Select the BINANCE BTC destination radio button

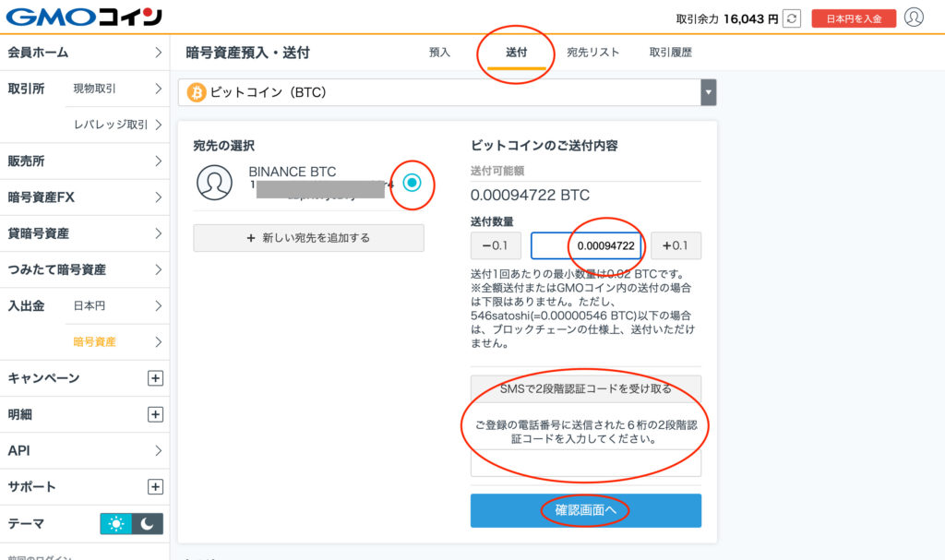(x=413, y=183)
